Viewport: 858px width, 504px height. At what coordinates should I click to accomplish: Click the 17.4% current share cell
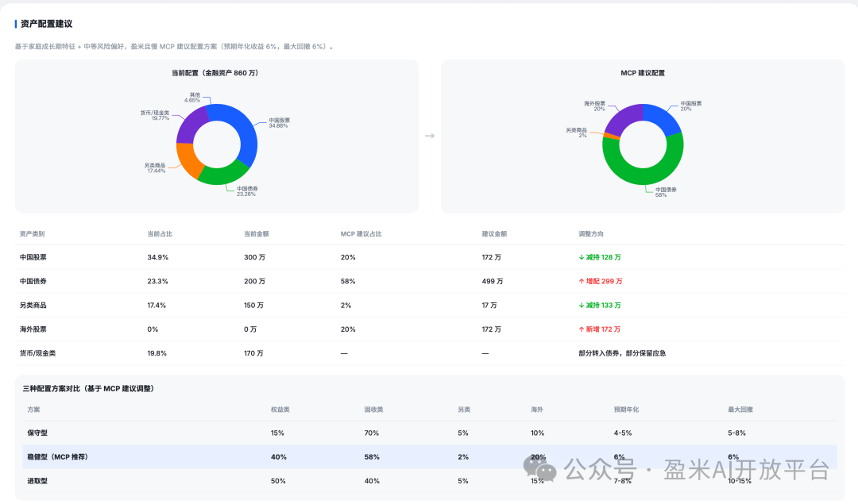(157, 306)
